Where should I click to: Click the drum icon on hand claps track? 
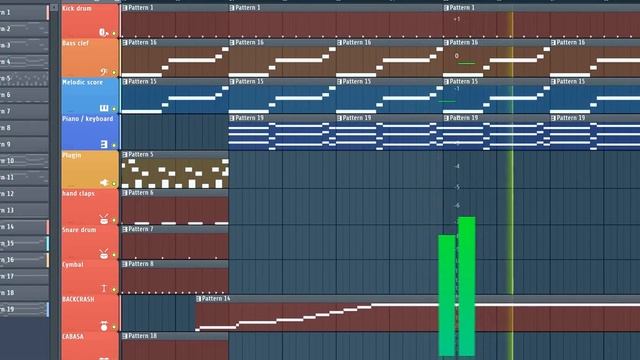104,220
